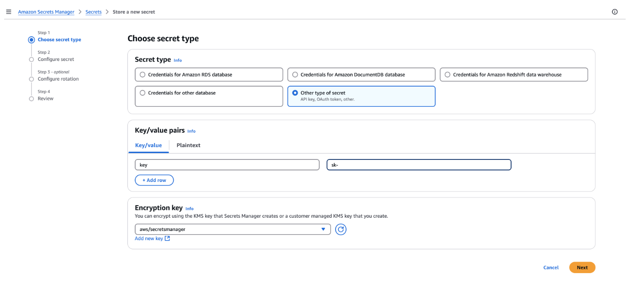
Task: Click the key name input field
Action: (x=227, y=165)
